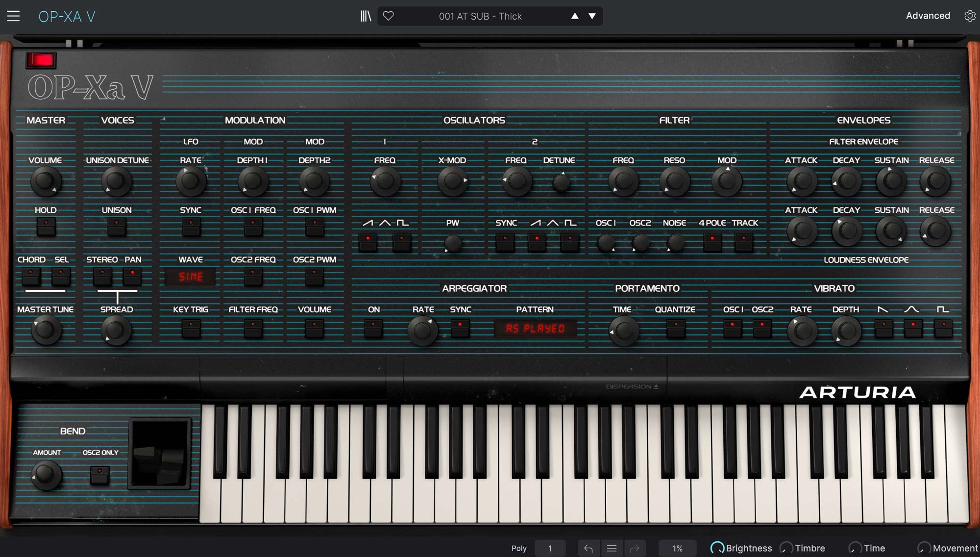Open the edit history list icon
Image resolution: width=980 pixels, height=557 pixels.
coord(612,548)
